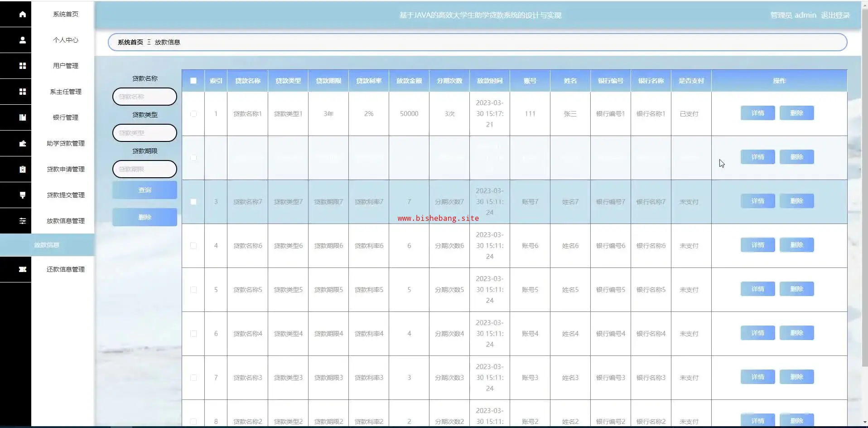Open the 贷款申请管理 clipboard icon
The width and height of the screenshot is (868, 428).
(22, 169)
